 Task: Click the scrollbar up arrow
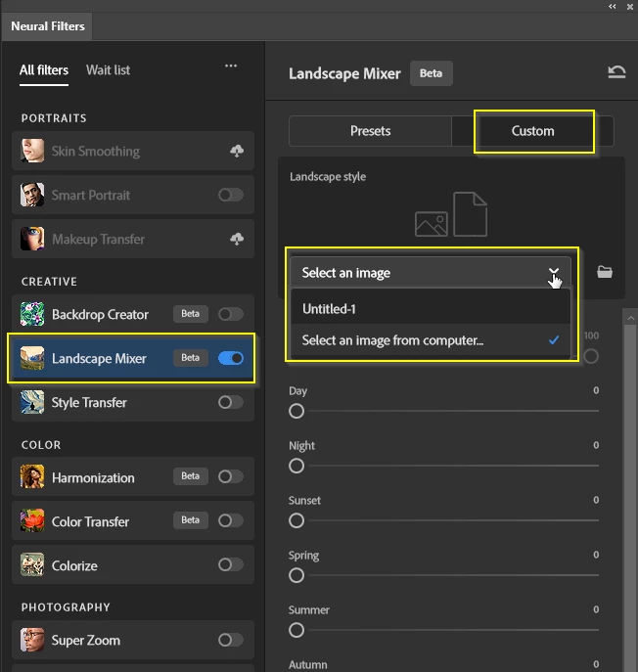tap(630, 318)
